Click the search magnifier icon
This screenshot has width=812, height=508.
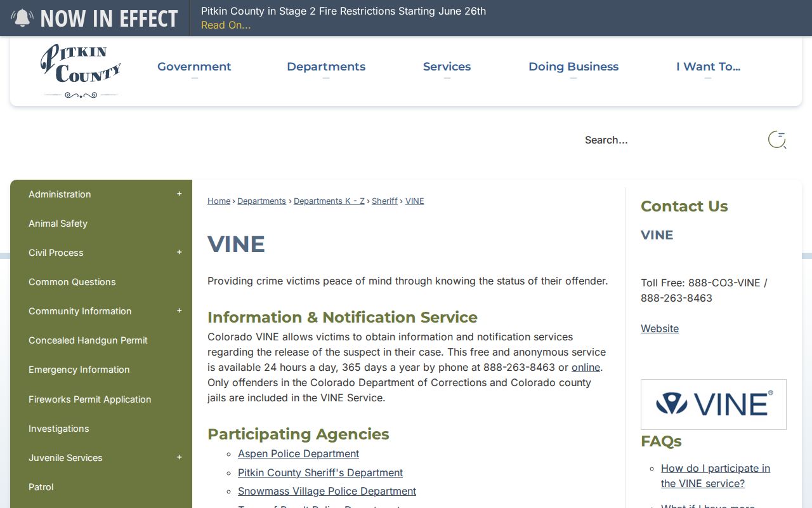pyautogui.click(x=777, y=140)
